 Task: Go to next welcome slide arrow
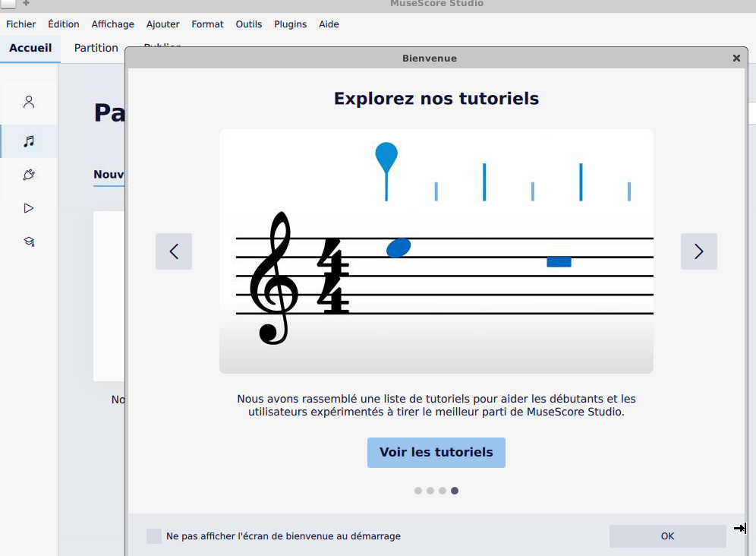[698, 251]
